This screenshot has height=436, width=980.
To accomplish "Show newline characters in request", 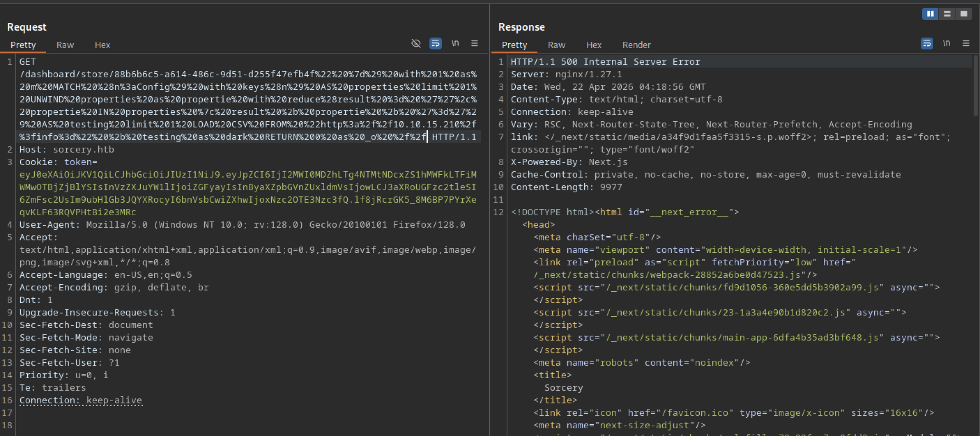I will (455, 44).
